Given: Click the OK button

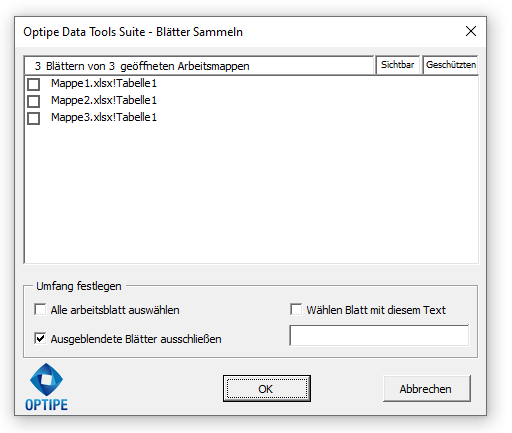Looking at the screenshot, I should [267, 389].
